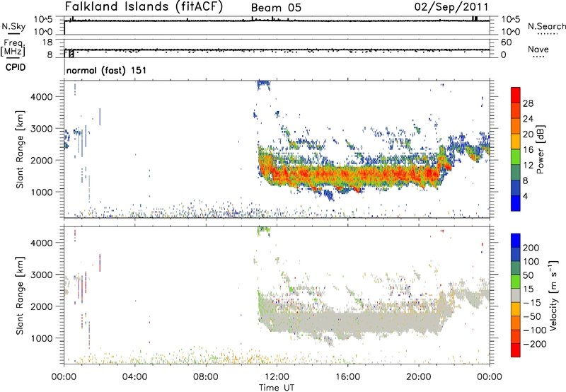Click the left '10^5' noise axis value
Viewport: 566px width, 392px height.
coord(43,19)
